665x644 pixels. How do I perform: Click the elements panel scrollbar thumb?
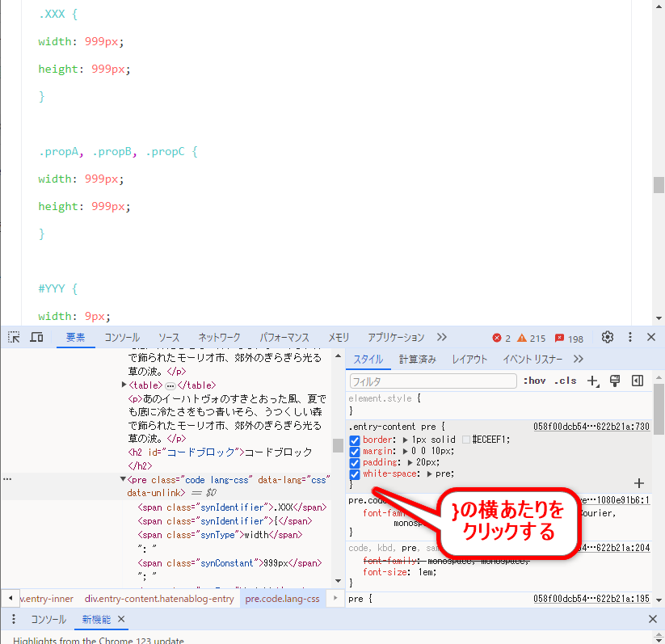click(338, 445)
